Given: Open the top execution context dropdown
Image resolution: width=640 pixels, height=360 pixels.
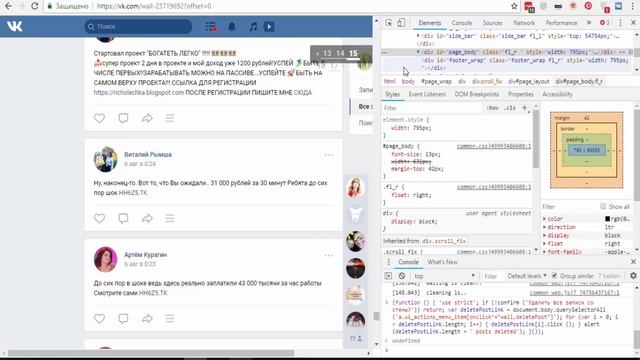Looking at the screenshot, I should click(444, 276).
